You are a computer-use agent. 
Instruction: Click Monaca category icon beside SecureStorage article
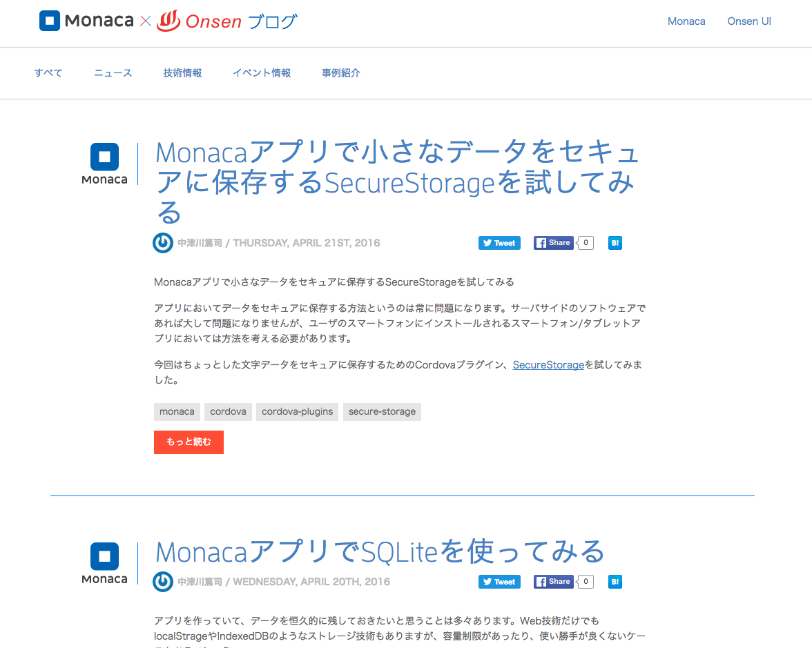(104, 164)
